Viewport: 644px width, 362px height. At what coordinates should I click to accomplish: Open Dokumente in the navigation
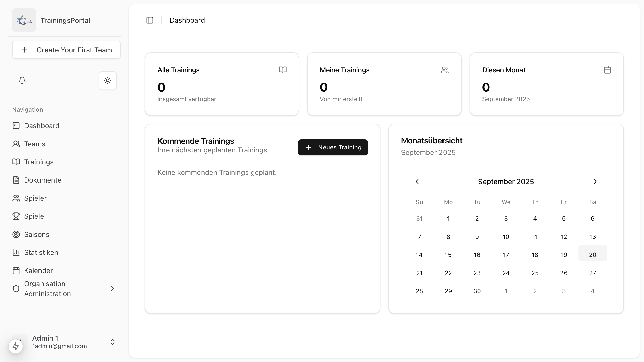64,180
